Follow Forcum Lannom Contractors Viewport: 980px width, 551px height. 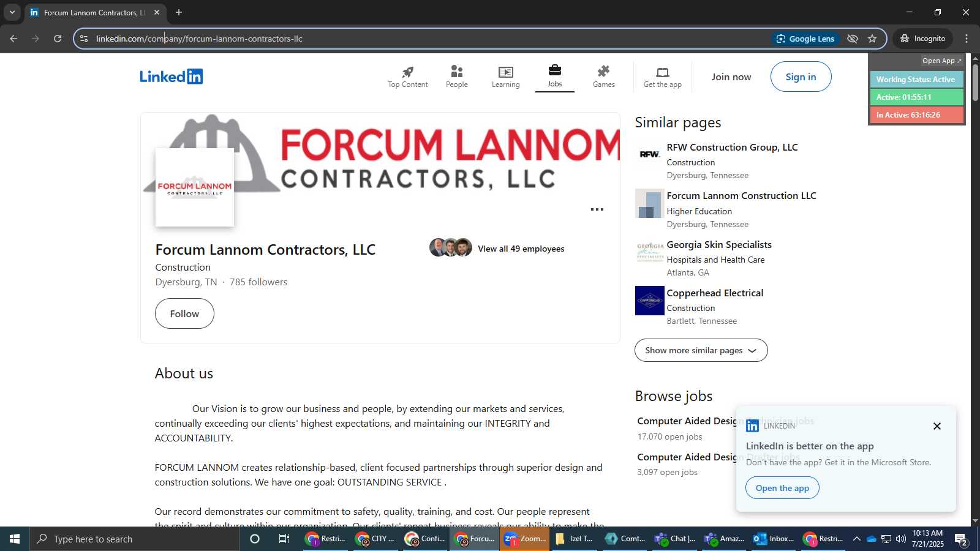184,313
